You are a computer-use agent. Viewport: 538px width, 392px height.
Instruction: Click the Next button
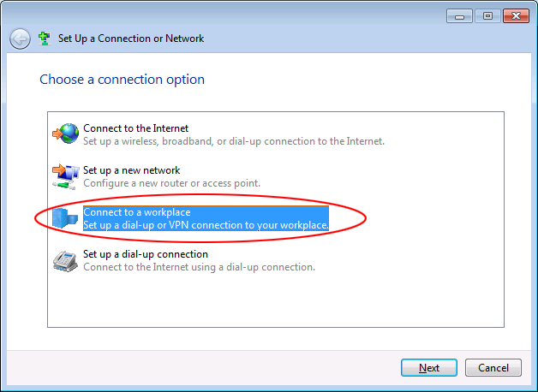[x=429, y=368]
